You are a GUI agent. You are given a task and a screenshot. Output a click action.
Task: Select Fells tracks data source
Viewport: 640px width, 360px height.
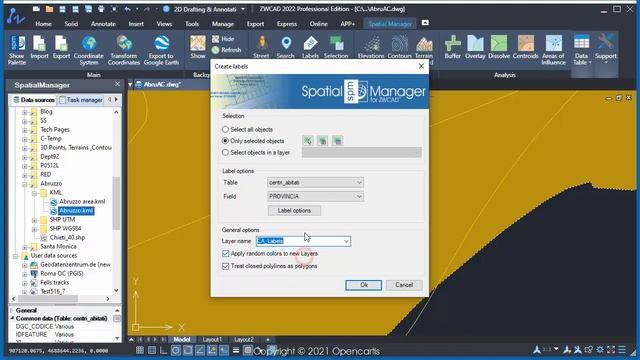click(x=55, y=282)
